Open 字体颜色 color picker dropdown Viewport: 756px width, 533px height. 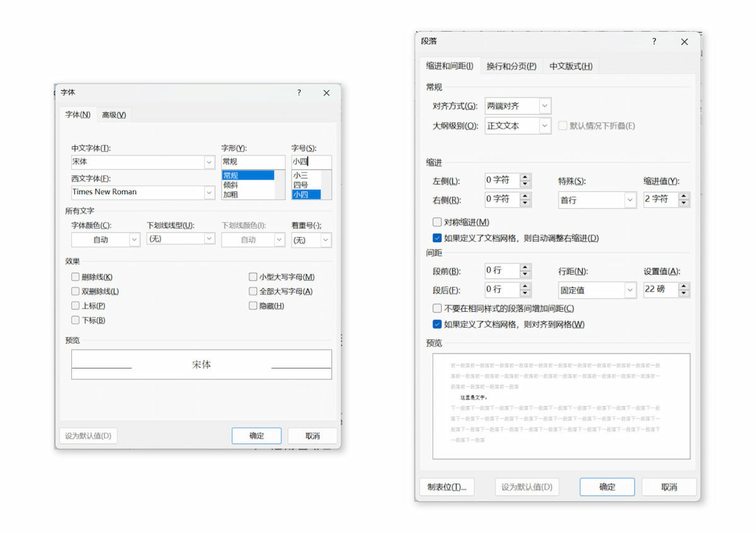(x=134, y=240)
